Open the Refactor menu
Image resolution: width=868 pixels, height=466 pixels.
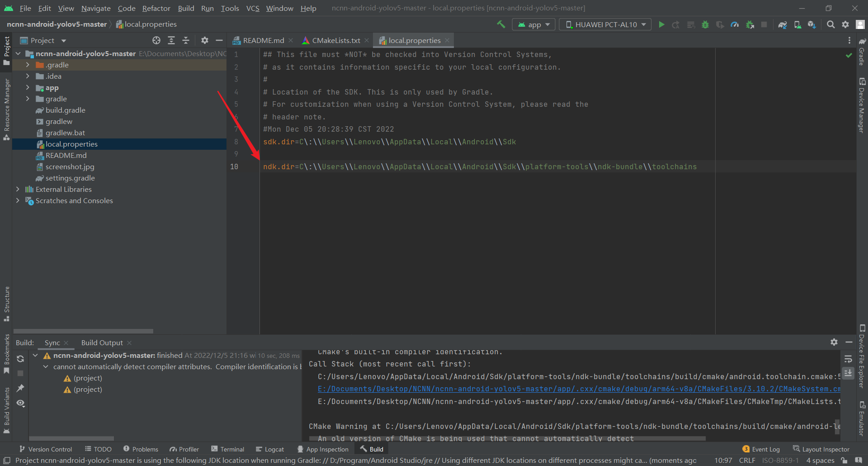[x=156, y=8]
